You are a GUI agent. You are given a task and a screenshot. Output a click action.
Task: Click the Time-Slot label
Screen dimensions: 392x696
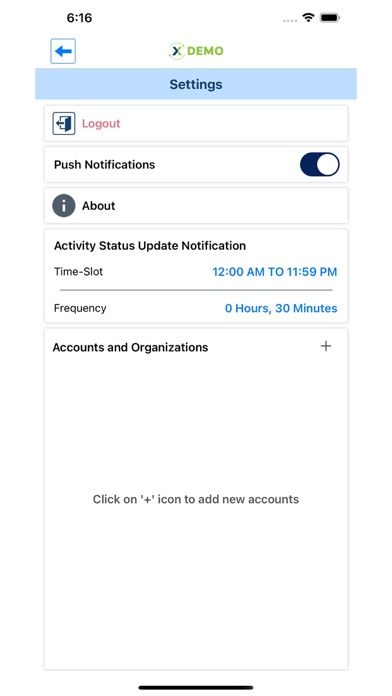click(x=78, y=272)
